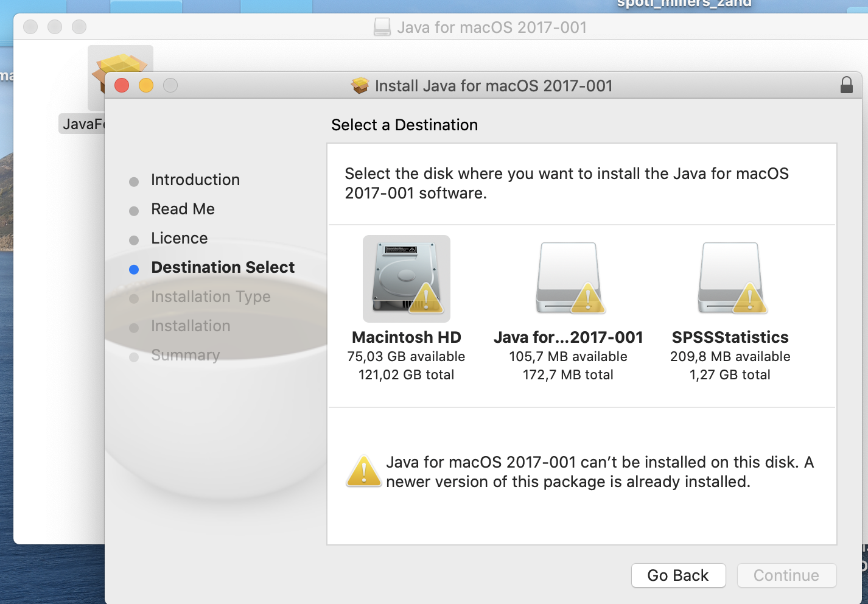The image size is (868, 604).
Task: Close the installer with the red button
Action: tap(122, 85)
